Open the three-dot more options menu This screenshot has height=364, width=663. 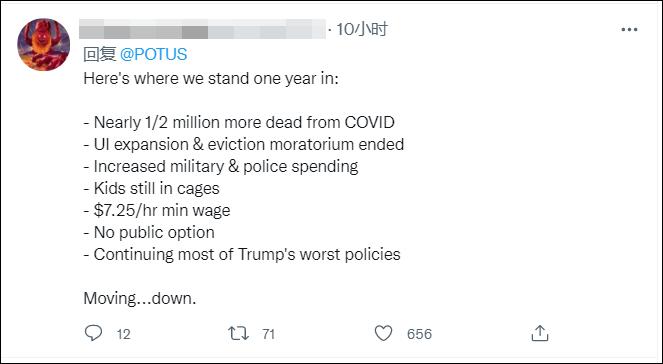point(629,30)
